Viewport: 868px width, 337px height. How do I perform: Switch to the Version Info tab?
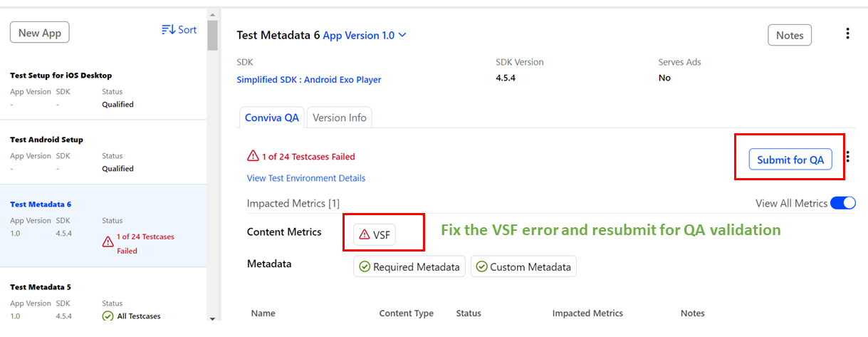pyautogui.click(x=339, y=118)
